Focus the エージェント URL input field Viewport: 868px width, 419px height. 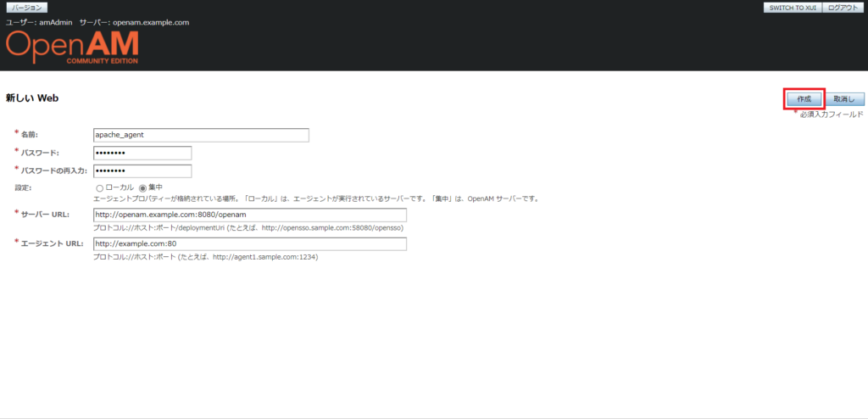[250, 244]
